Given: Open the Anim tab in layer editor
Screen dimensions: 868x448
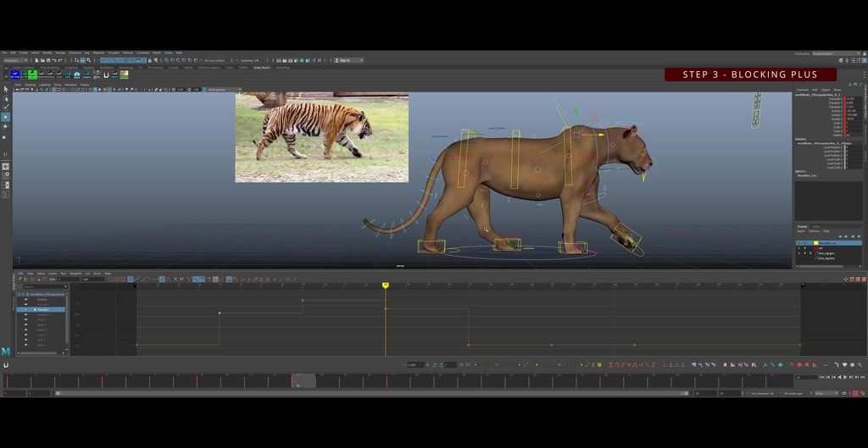Looking at the screenshot, I should pos(816,227).
